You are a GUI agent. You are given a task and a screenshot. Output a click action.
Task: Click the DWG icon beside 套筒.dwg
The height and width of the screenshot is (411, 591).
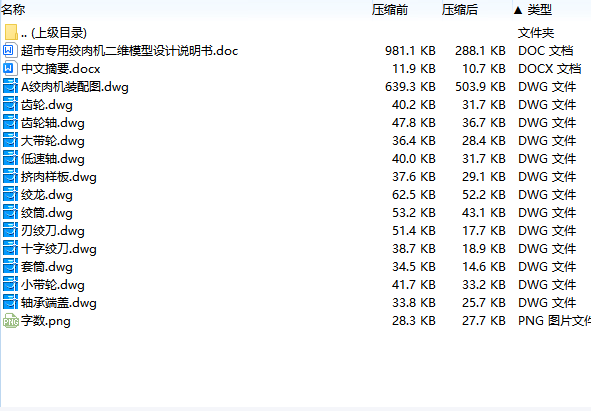click(x=10, y=267)
